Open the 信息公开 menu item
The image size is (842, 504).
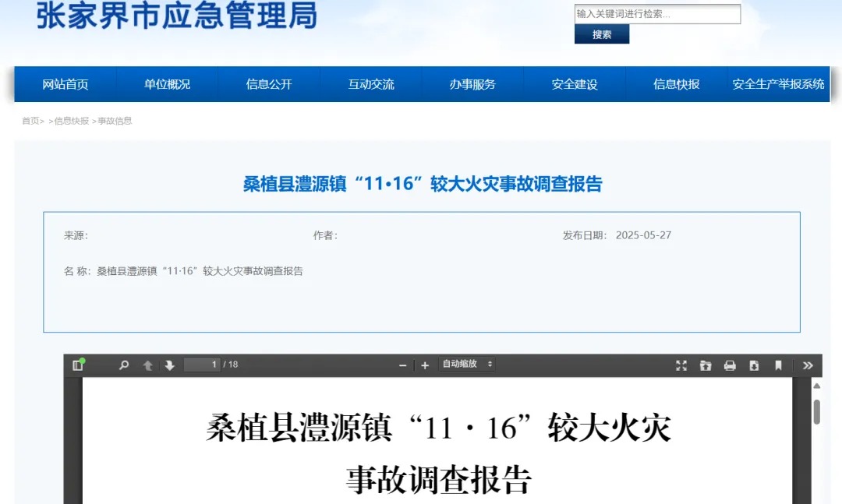269,84
